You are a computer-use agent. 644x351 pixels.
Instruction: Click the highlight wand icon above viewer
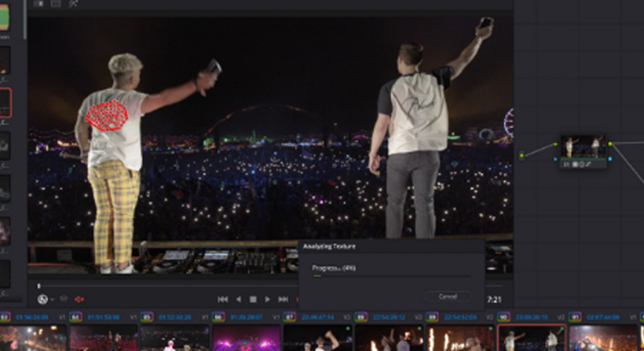(73, 4)
